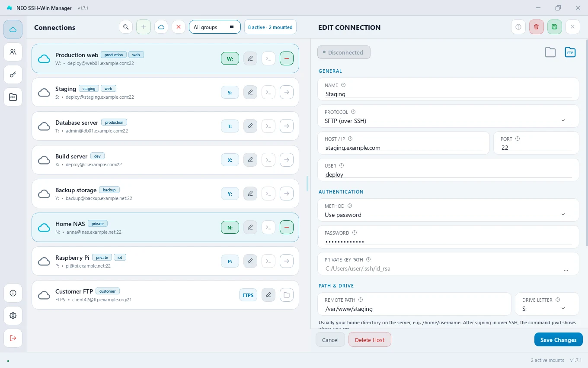The width and height of the screenshot is (588, 368).
Task: Open the FTP folder icon in editor
Action: tap(570, 52)
